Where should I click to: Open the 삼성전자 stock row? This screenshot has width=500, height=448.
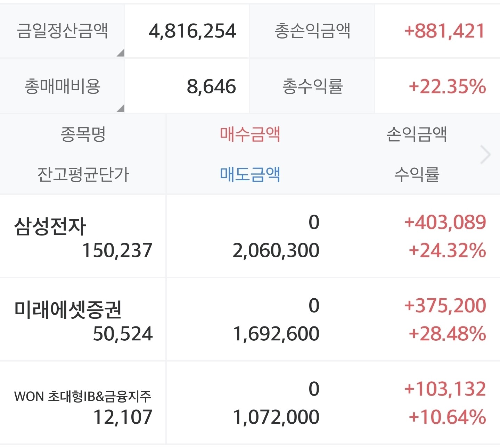pos(50,226)
